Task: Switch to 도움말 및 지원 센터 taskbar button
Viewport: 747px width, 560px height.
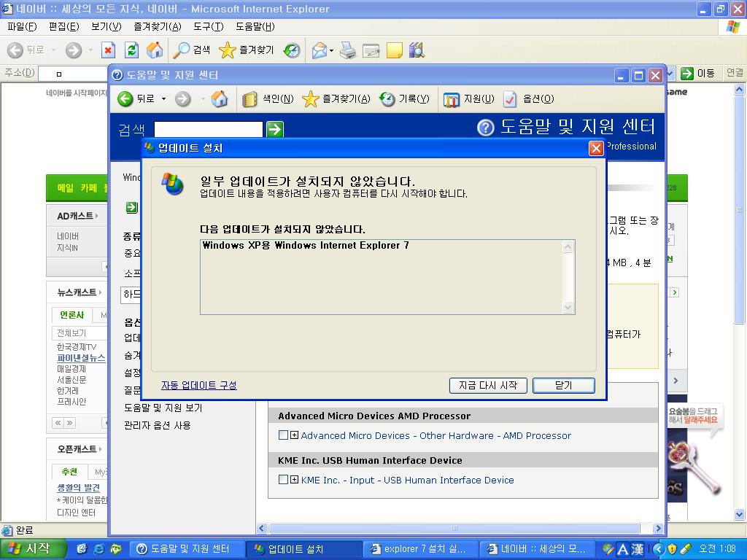Action: 187,549
